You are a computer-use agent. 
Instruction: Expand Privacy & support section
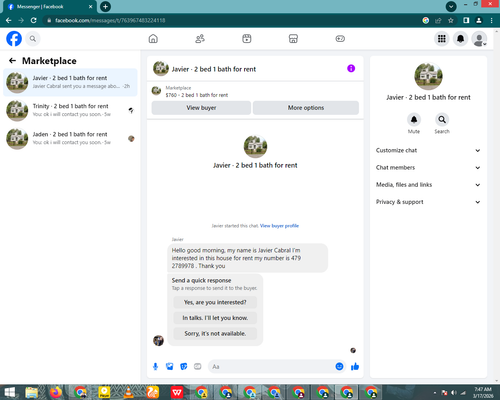pyautogui.click(x=428, y=202)
